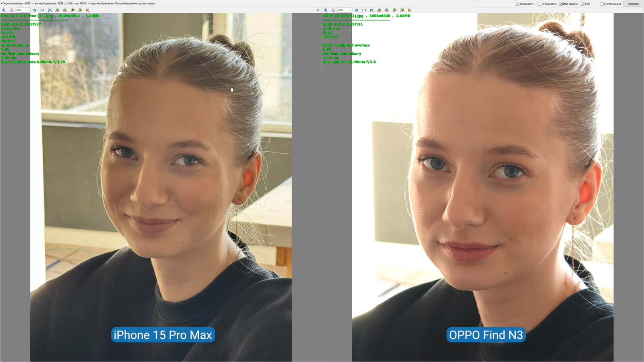The image size is (644, 362).
Task: Click the Закрыть button
Action: click(633, 4)
